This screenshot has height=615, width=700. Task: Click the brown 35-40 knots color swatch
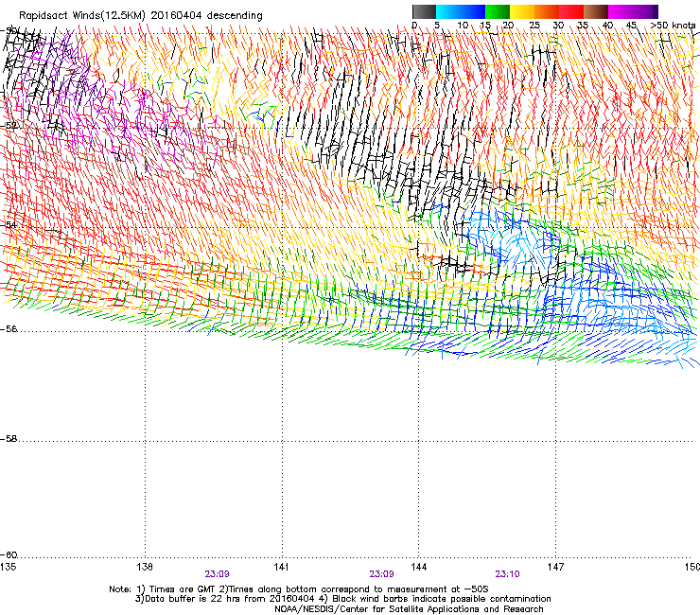[596, 11]
